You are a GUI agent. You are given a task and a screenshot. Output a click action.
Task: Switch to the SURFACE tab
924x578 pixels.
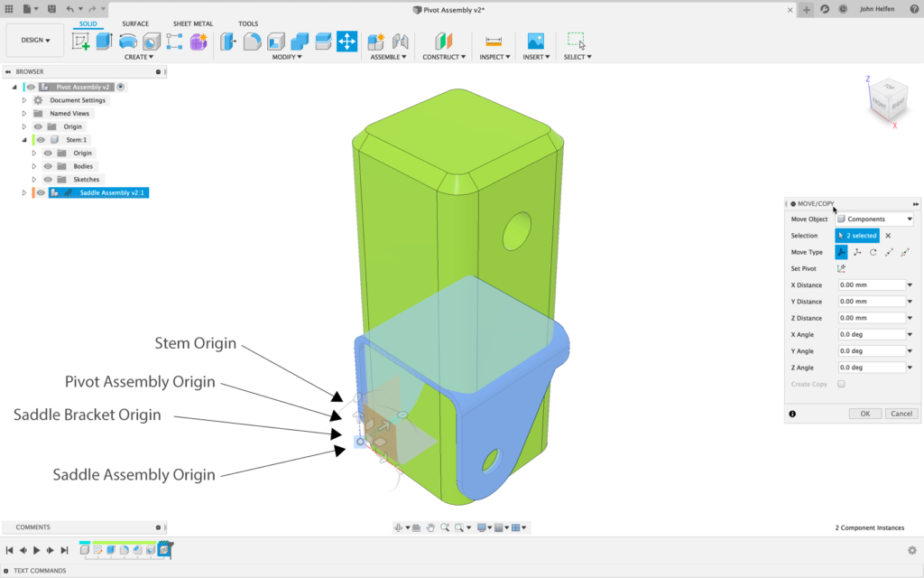(x=135, y=23)
